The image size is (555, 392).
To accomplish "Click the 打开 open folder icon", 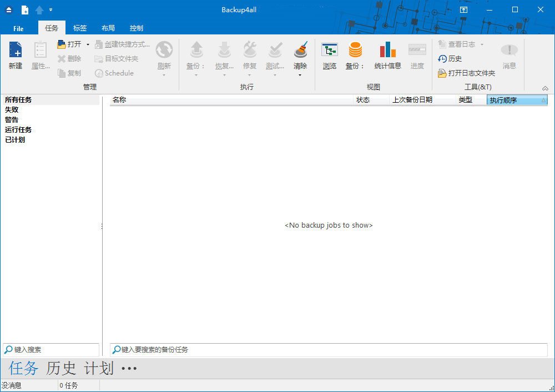I will (62, 44).
